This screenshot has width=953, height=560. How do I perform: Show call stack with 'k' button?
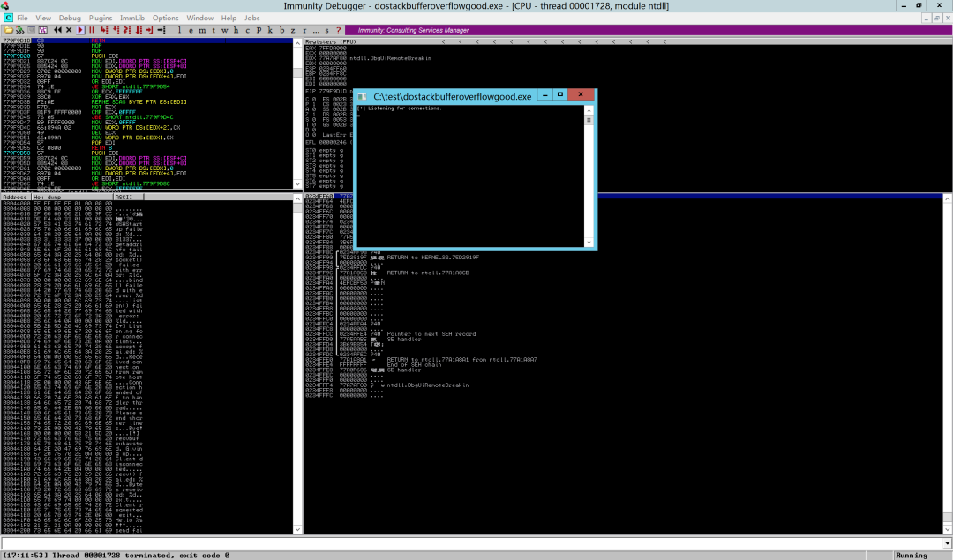(270, 30)
